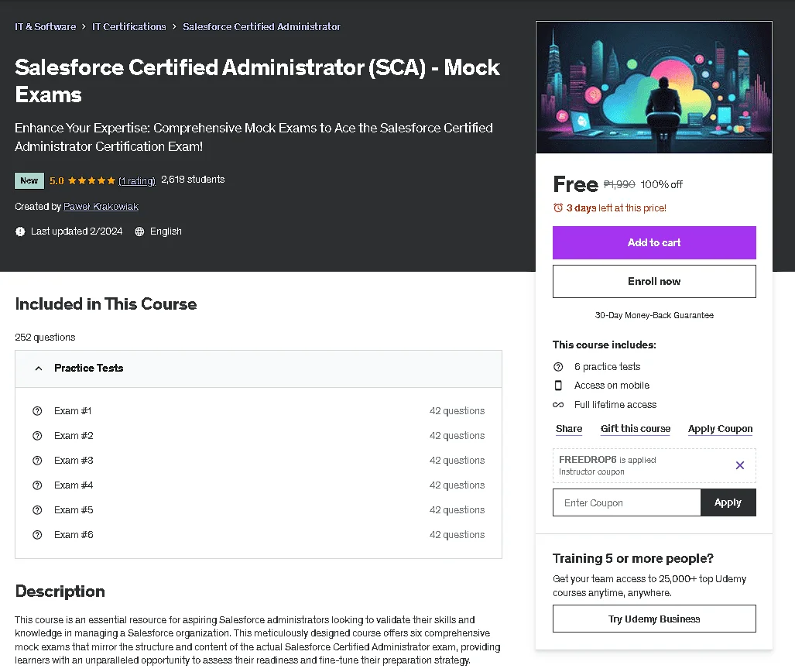Click the struck-through ₱1,990 original price
This screenshot has width=795, height=672.
[619, 184]
